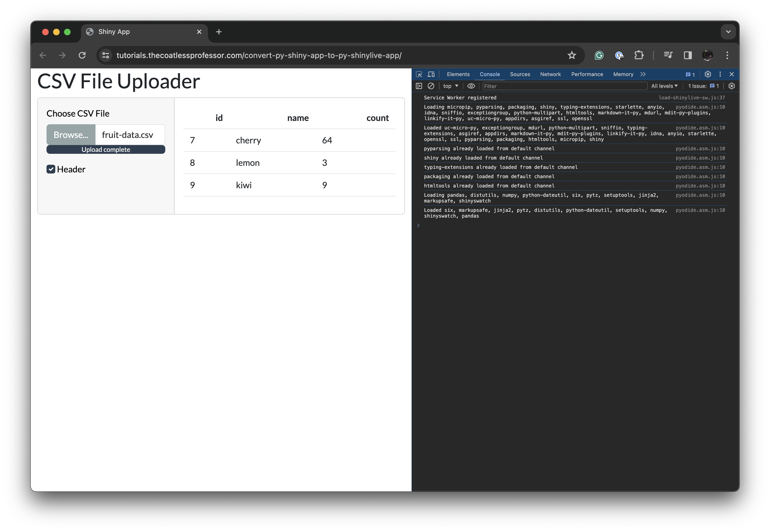Open the DevTools issues counter badge
Viewport: 770px width, 532px height.
point(690,75)
